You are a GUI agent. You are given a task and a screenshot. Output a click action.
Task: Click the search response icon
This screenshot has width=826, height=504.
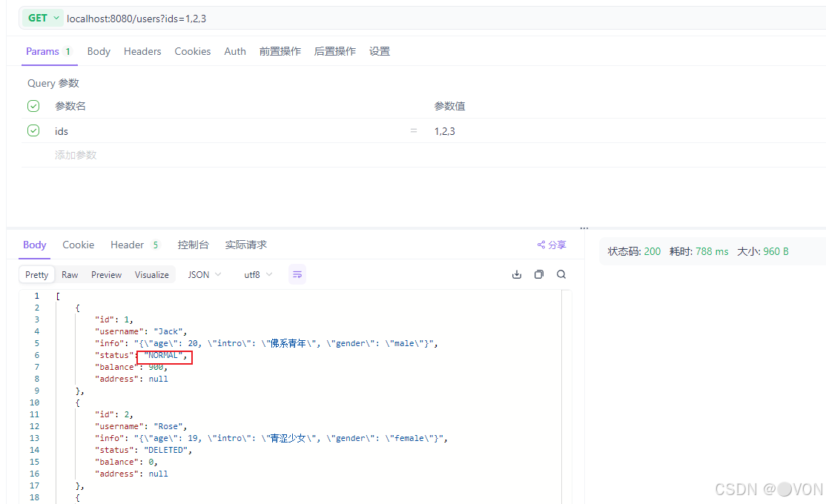[561, 274]
